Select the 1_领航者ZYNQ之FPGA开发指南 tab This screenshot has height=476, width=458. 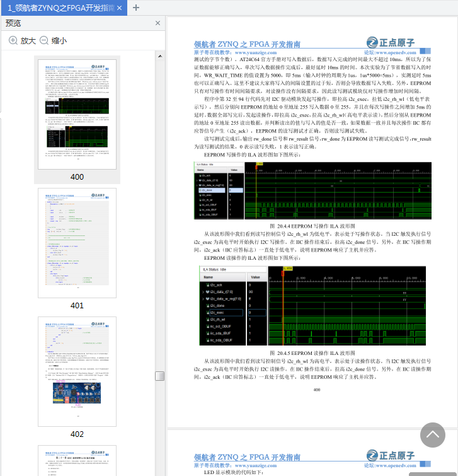coord(64,8)
